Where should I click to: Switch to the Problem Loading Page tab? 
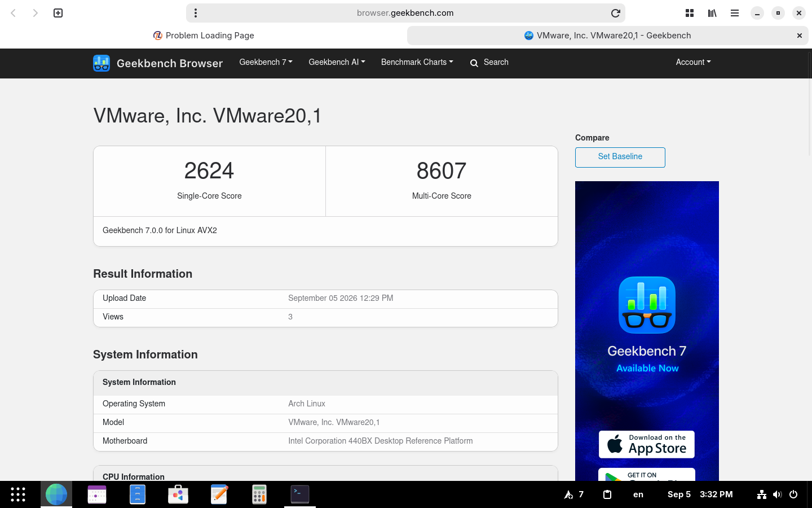[x=204, y=36]
